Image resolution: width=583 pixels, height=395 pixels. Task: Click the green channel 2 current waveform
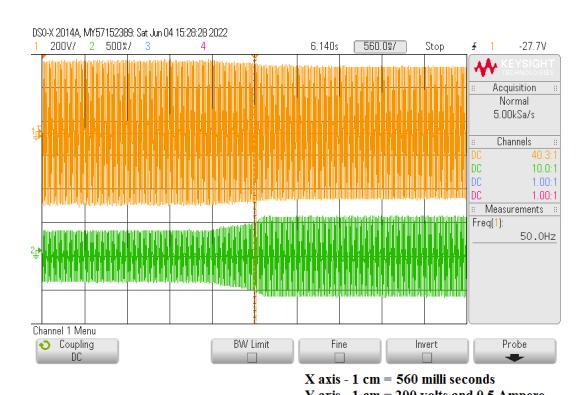pyautogui.click(x=254, y=257)
